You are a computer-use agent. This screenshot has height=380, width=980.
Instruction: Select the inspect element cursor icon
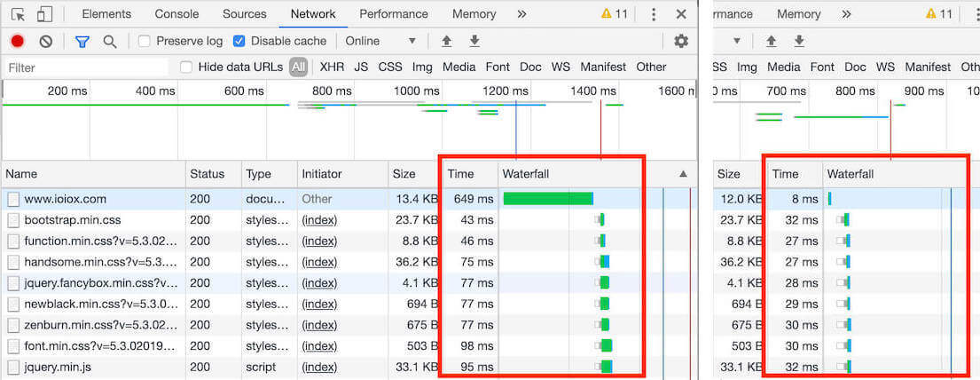coord(19,14)
